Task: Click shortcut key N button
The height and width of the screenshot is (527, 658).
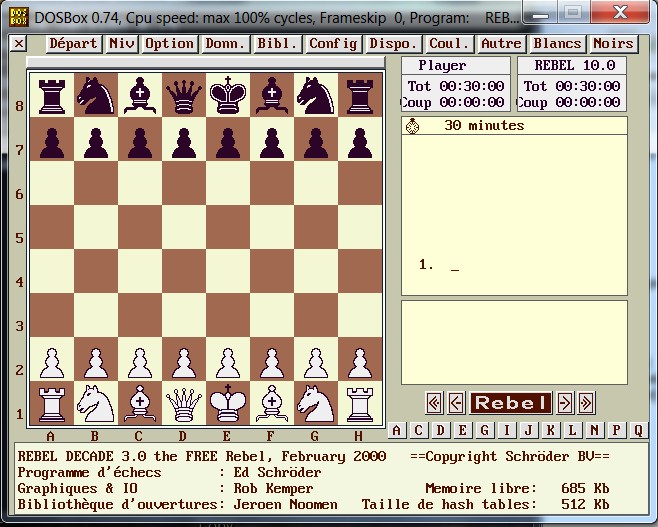Action: coord(594,430)
